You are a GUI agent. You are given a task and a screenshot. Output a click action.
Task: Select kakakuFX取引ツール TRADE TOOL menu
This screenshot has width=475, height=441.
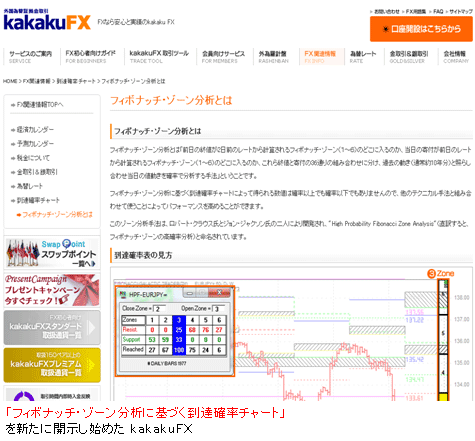pyautogui.click(x=159, y=57)
